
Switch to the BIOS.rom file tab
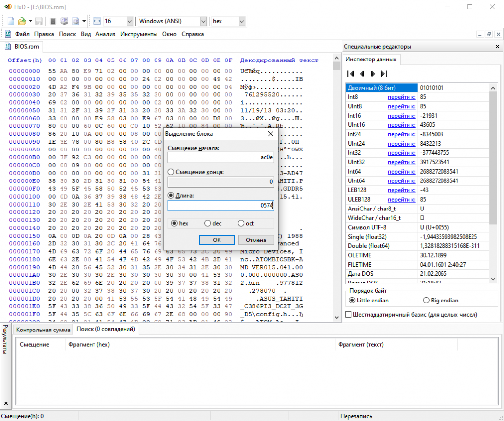click(22, 47)
